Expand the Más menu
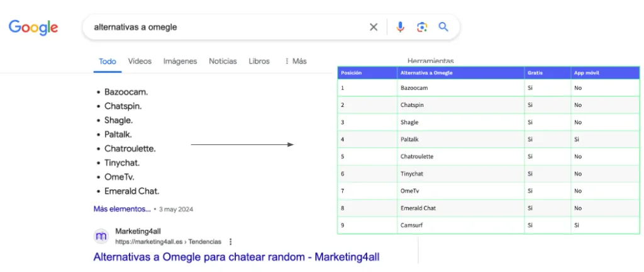The width and height of the screenshot is (644, 272). point(296,61)
